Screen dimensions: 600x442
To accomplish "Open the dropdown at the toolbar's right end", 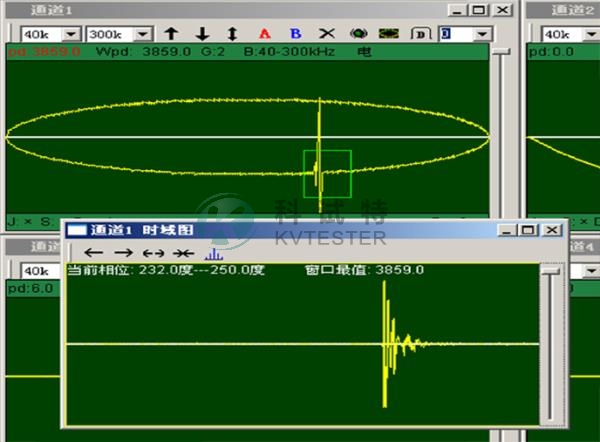I will [483, 34].
